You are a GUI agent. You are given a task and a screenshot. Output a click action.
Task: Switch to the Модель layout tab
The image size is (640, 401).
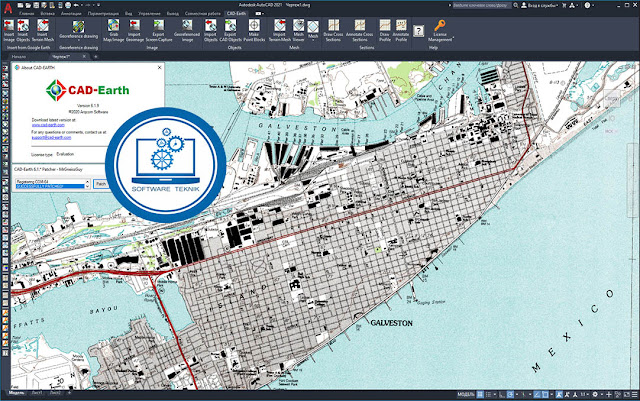click(x=16, y=393)
